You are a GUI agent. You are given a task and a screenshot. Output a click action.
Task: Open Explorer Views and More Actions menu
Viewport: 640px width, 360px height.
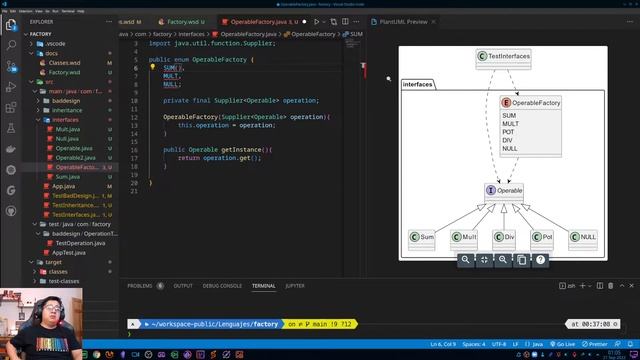point(109,22)
